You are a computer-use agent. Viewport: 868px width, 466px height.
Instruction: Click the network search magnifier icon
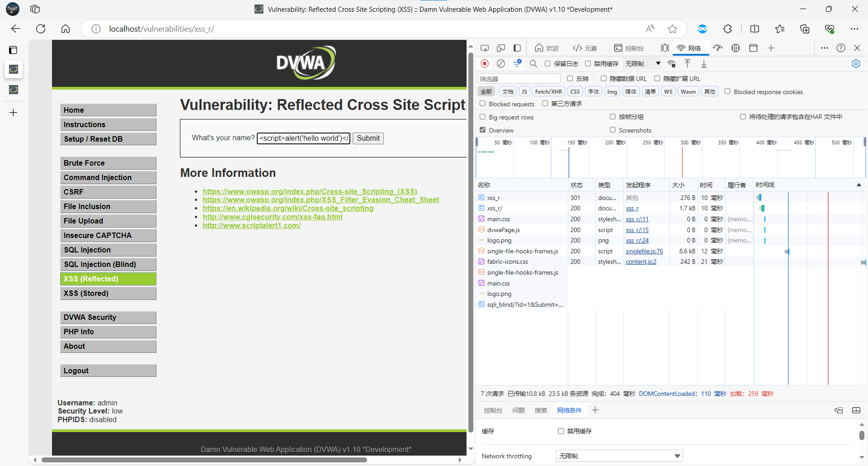coord(533,64)
